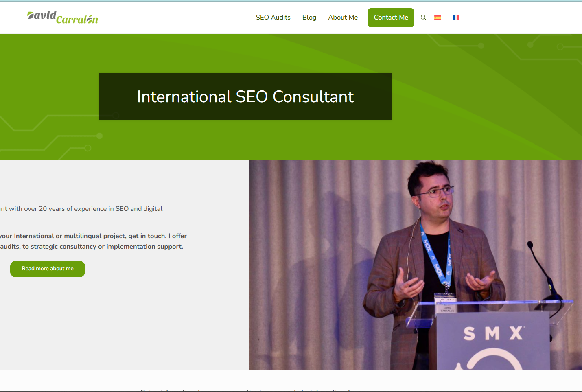Click the partially visible text at page bottom
This screenshot has height=392, width=582.
tap(245, 390)
